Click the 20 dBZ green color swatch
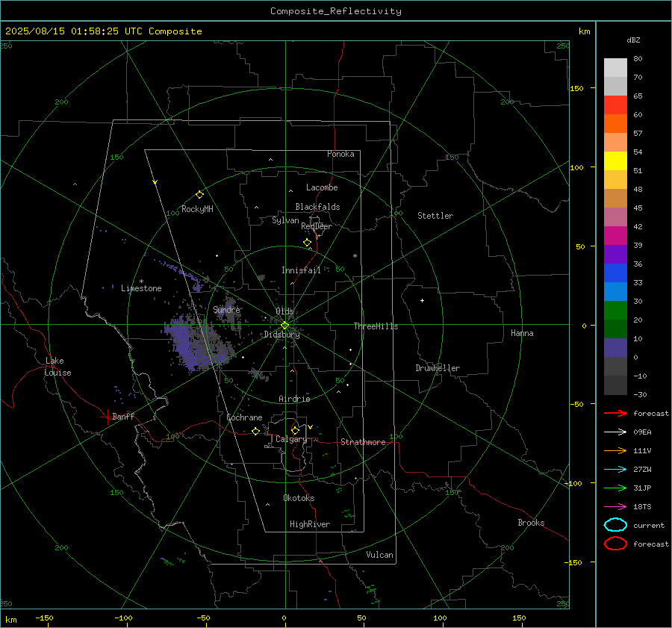Viewport: 672px width, 628px height. (615, 311)
